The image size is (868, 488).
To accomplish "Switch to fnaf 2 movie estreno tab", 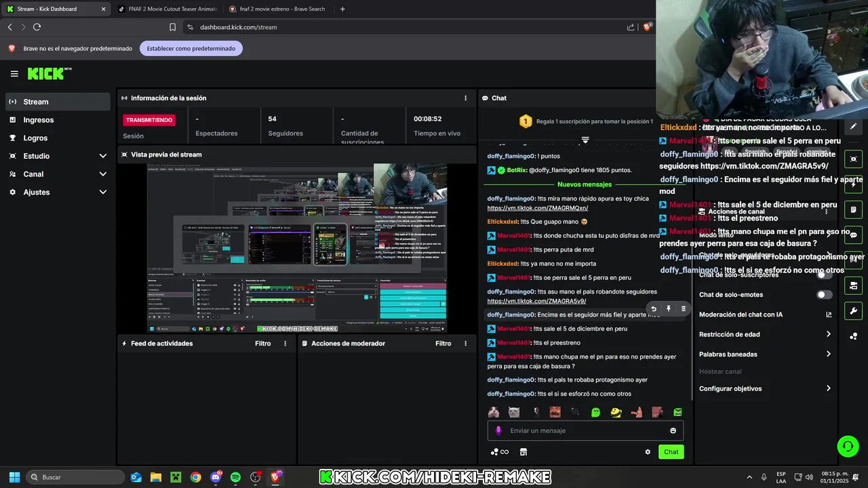I will 277,9.
